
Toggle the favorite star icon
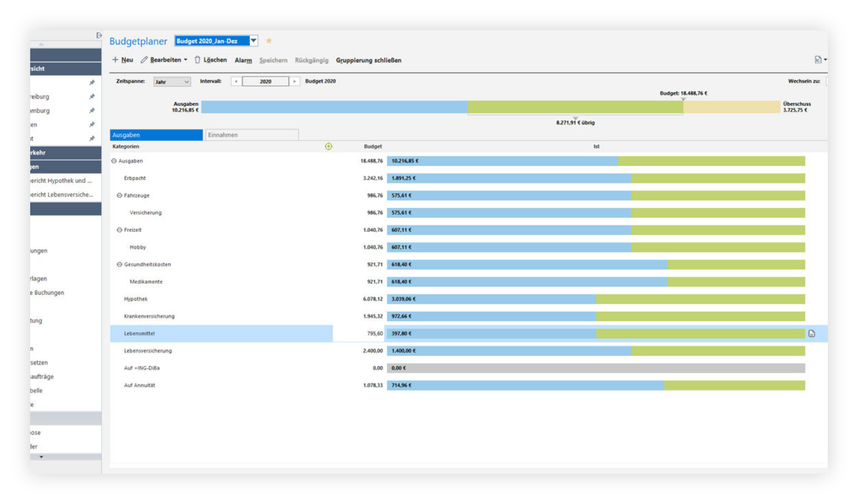[x=269, y=41]
